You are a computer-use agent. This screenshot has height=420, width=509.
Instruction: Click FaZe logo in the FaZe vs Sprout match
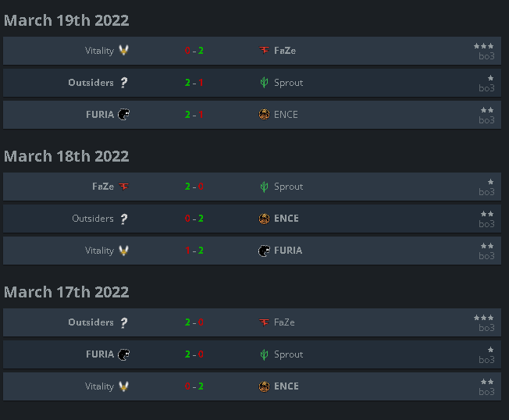(x=123, y=187)
